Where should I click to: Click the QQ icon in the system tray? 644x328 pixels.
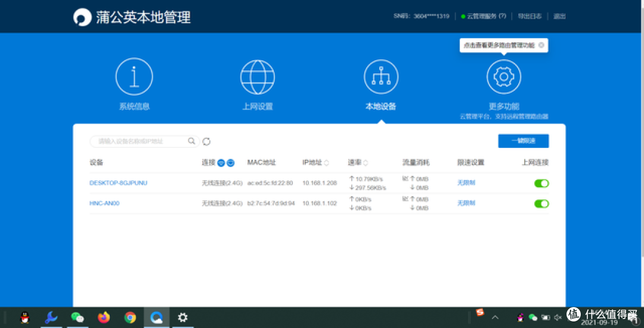click(x=521, y=317)
